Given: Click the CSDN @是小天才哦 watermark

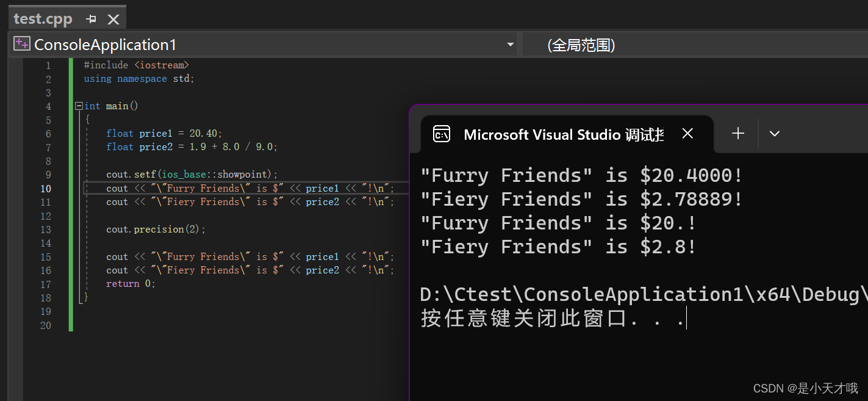Looking at the screenshot, I should [805, 388].
